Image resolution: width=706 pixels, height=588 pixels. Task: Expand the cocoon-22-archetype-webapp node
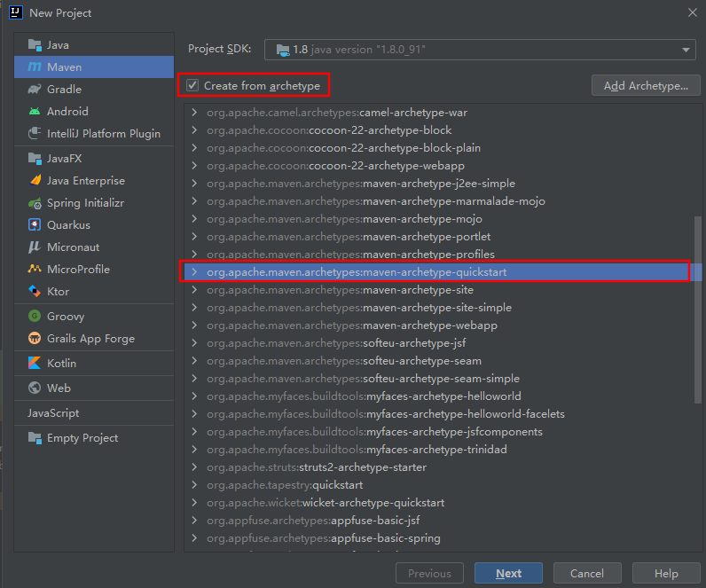point(194,166)
